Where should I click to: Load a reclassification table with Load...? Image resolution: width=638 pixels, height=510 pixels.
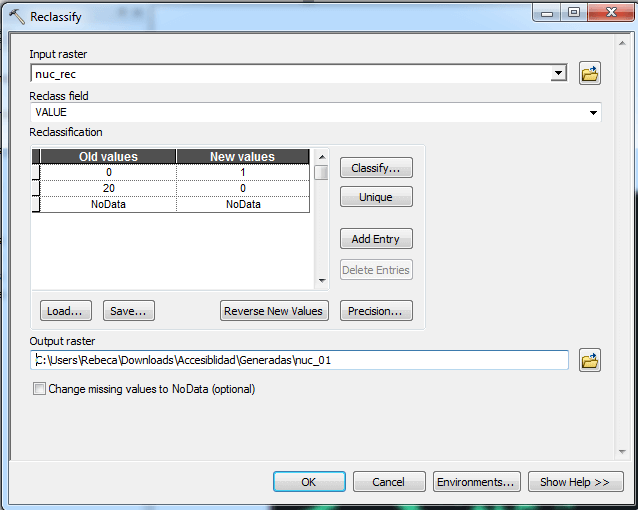(x=66, y=311)
